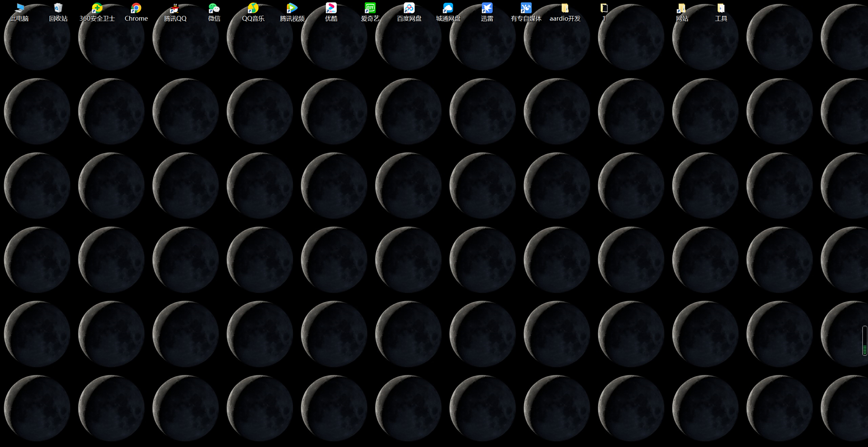The width and height of the screenshot is (868, 447).
Task: Select the 腾讯QQ penguin icon
Action: pyautogui.click(x=175, y=8)
